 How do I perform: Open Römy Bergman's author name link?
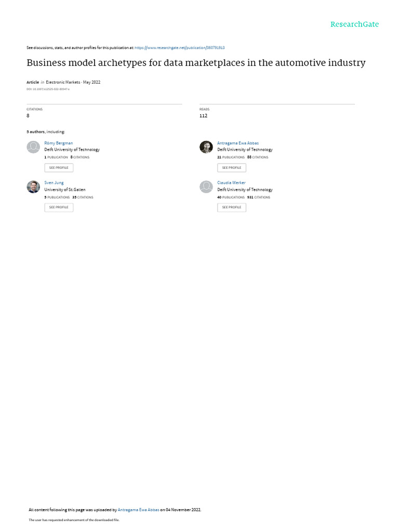coord(59,143)
